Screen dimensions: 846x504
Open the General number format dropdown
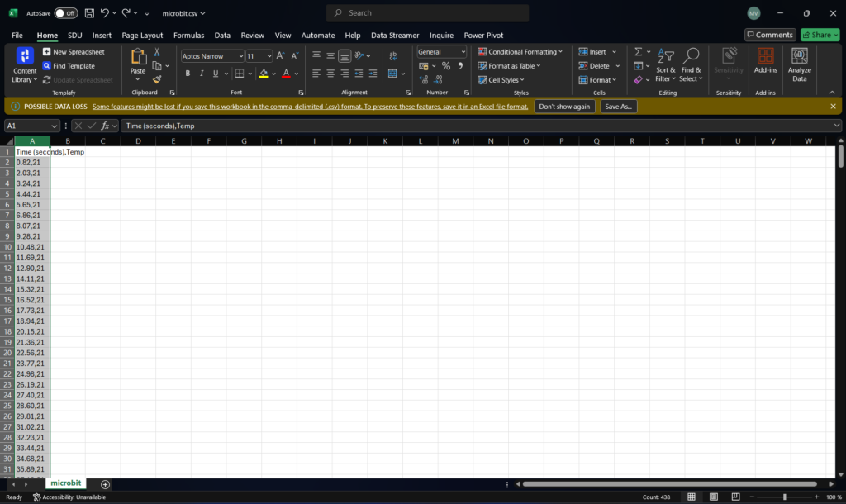click(x=463, y=52)
